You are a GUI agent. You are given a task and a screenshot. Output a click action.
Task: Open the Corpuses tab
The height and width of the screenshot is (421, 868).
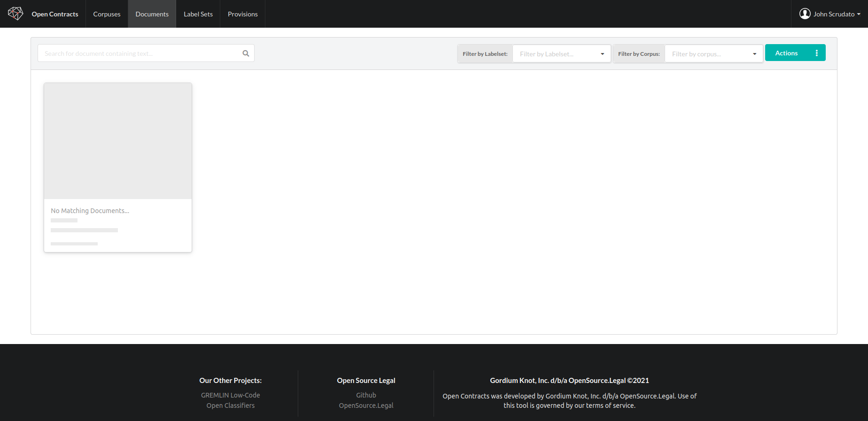[x=107, y=14]
